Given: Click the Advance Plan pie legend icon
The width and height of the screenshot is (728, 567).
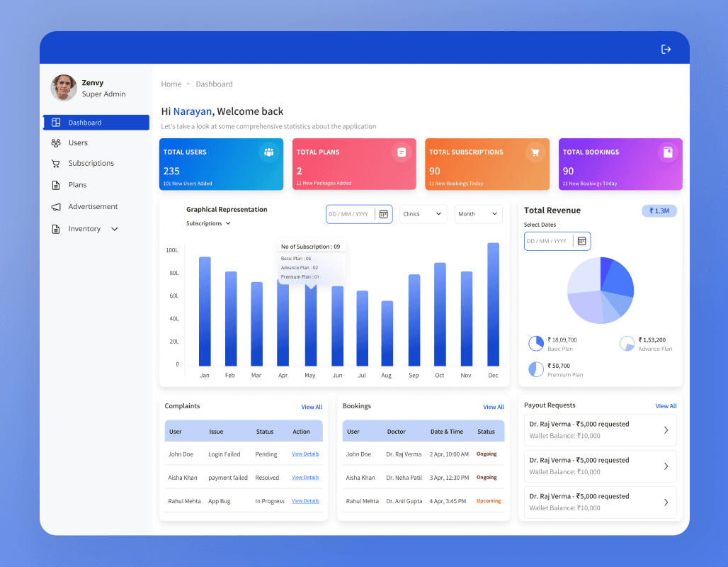Looking at the screenshot, I should click(627, 344).
